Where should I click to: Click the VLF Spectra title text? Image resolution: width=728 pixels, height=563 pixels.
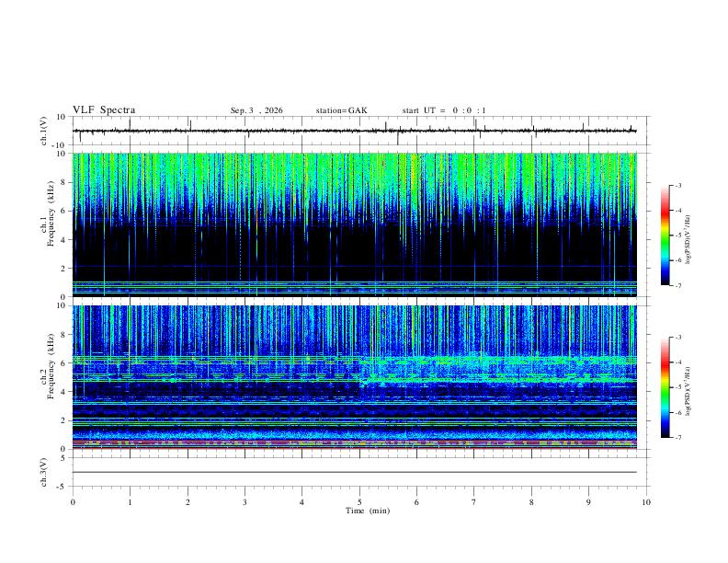click(x=104, y=110)
